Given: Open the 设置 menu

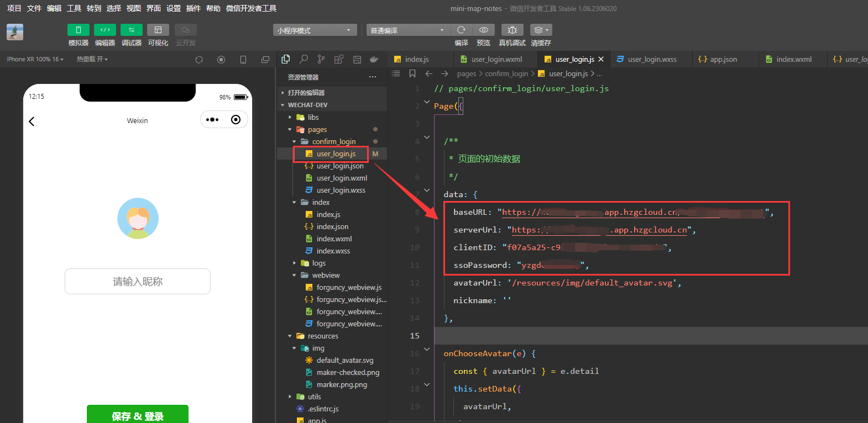Looking at the screenshot, I should (x=173, y=8).
